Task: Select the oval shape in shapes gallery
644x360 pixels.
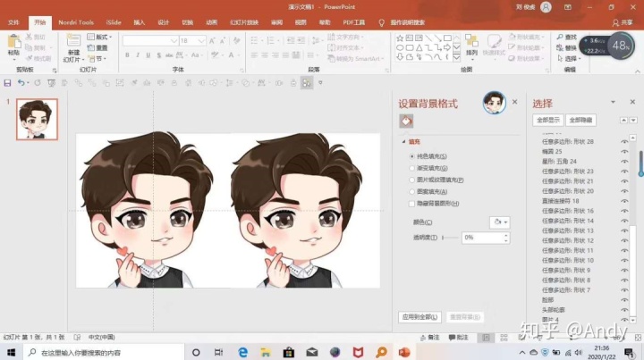Action: [400, 47]
